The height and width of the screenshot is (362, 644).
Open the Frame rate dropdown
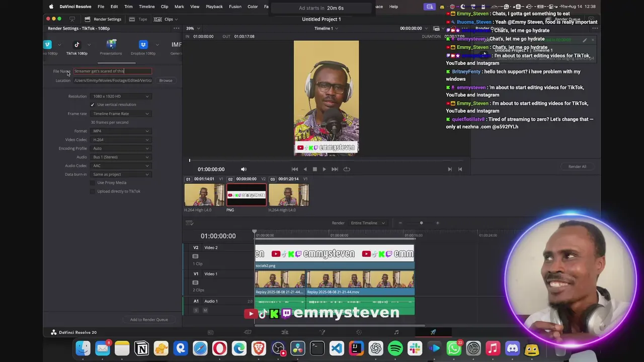pyautogui.click(x=121, y=114)
